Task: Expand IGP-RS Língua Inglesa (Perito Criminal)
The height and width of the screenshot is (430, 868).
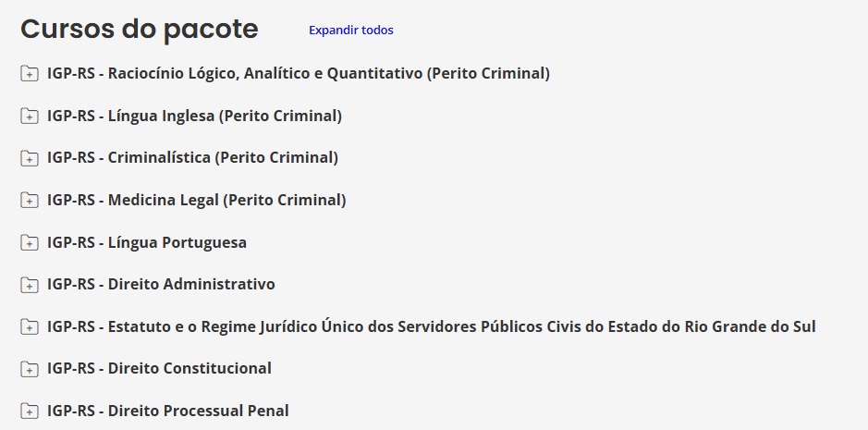Action: (194, 116)
